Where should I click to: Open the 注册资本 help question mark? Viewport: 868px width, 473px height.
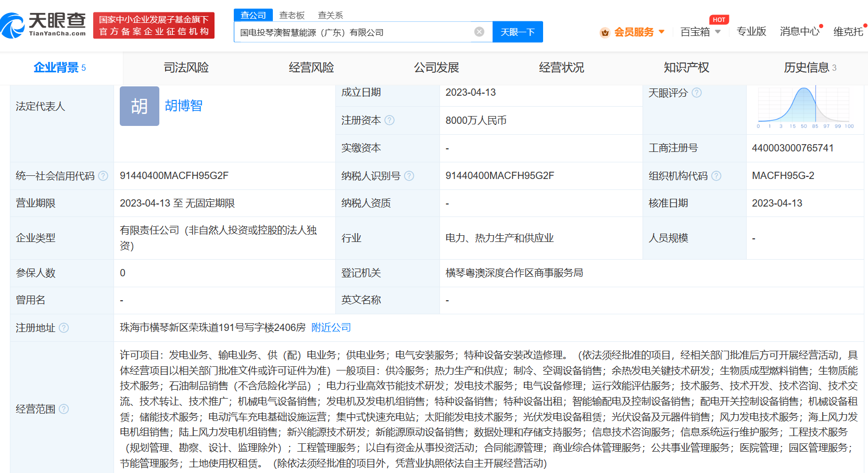pyautogui.click(x=389, y=120)
